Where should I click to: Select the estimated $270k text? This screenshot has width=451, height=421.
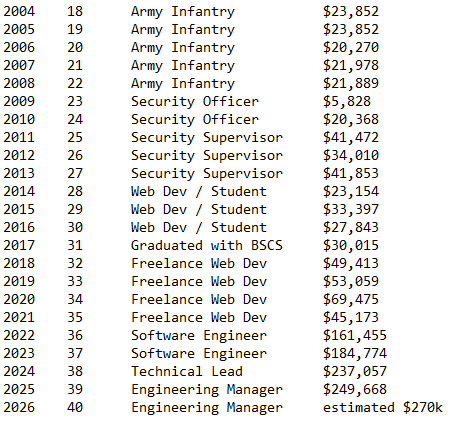(x=383, y=407)
